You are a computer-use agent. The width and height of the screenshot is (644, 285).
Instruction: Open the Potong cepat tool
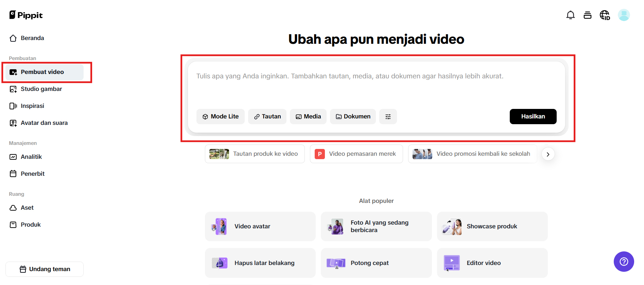376,263
